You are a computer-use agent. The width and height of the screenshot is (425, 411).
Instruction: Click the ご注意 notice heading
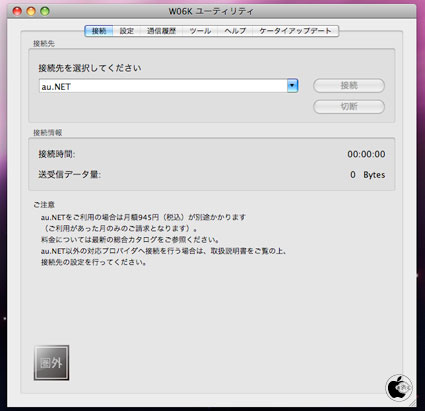tap(44, 204)
